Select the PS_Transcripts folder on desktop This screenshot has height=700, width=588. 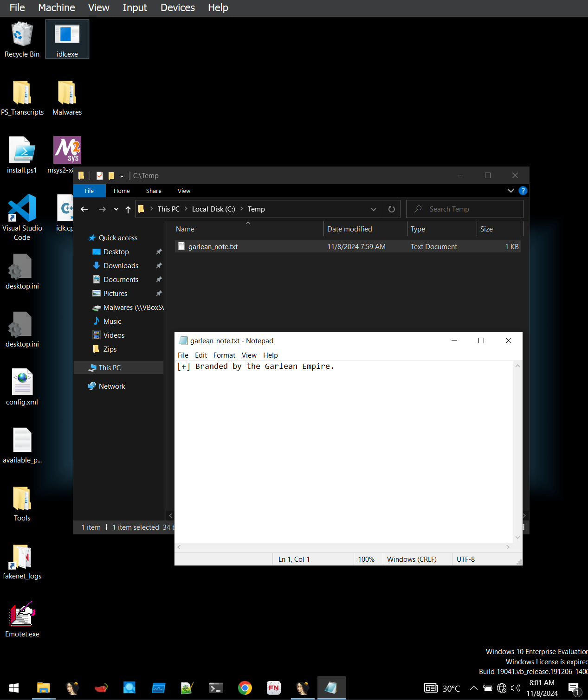pyautogui.click(x=22, y=98)
